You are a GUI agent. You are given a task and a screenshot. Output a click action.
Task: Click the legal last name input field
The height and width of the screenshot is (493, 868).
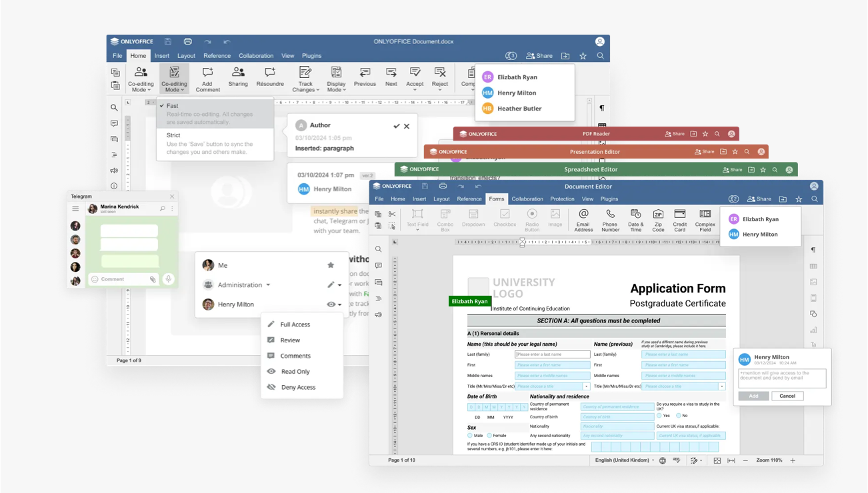coord(552,354)
